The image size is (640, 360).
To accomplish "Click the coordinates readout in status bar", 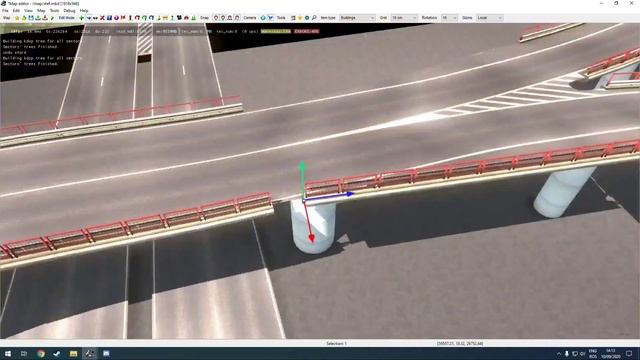I will (x=460, y=344).
